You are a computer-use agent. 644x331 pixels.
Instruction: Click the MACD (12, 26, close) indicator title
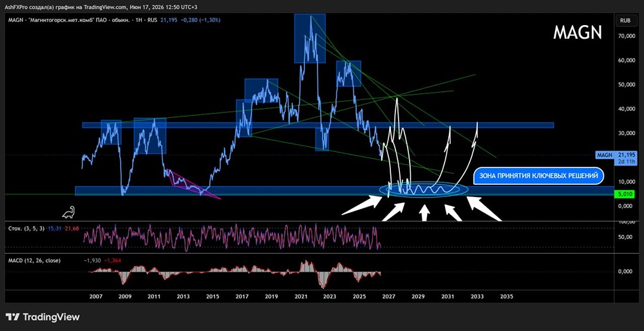pyautogui.click(x=35, y=260)
